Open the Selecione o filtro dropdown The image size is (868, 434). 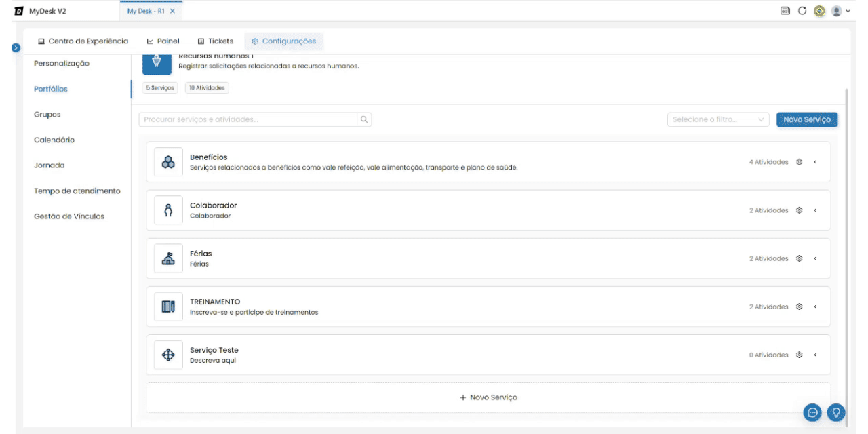coord(718,119)
